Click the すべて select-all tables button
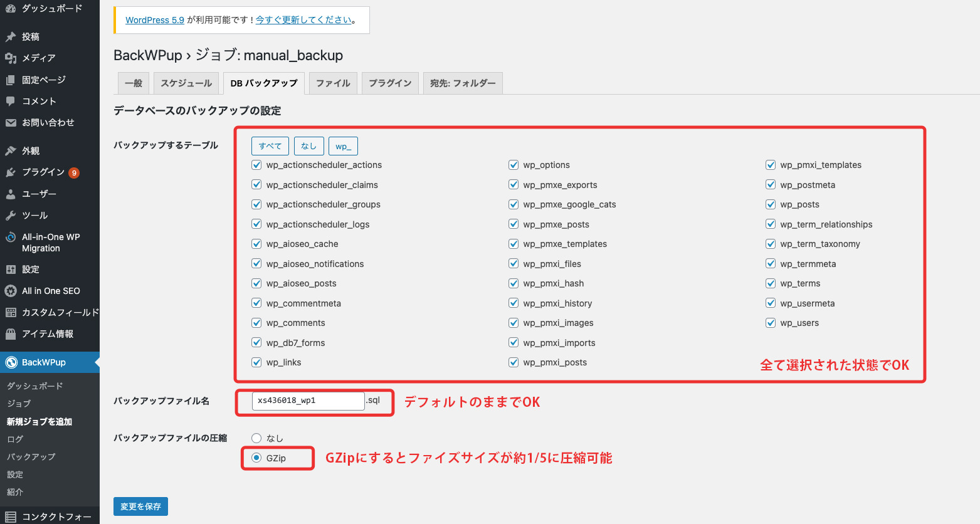This screenshot has height=524, width=980. tap(270, 146)
